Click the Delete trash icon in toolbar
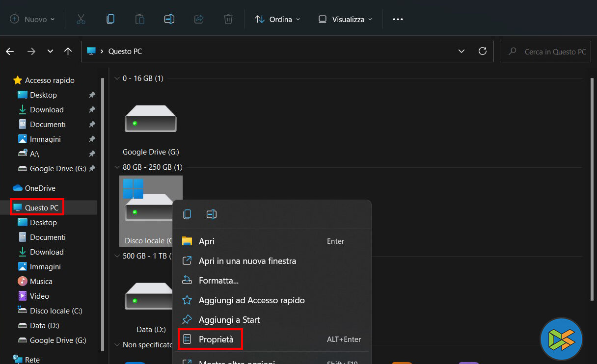Viewport: 597px width, 364px height. point(228,19)
